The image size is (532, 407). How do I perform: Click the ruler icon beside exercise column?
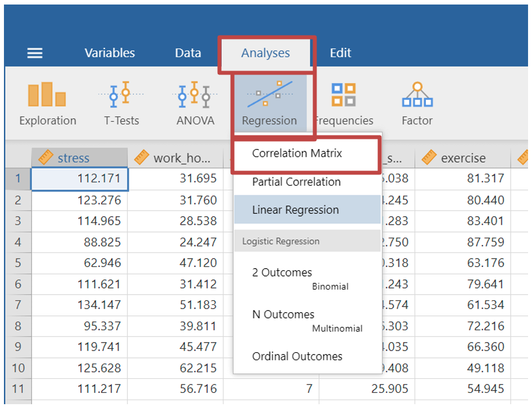pyautogui.click(x=429, y=158)
